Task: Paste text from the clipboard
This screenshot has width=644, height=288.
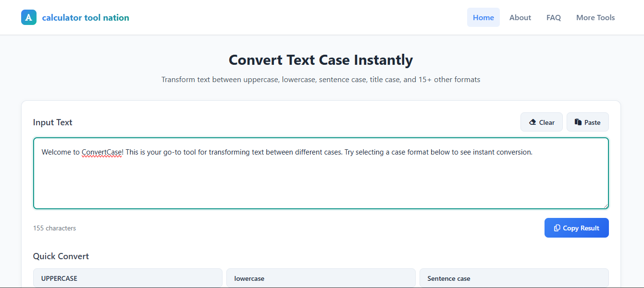Action: point(587,122)
